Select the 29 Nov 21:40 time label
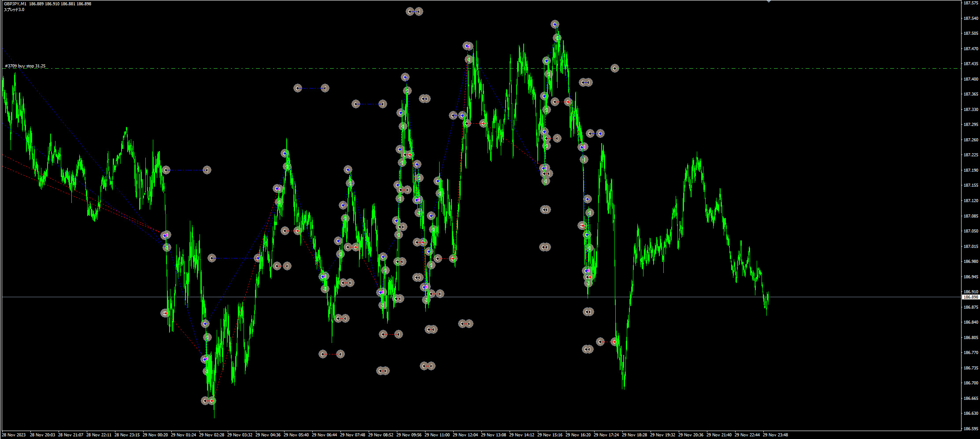The height and width of the screenshot is (439, 980). pos(719,435)
